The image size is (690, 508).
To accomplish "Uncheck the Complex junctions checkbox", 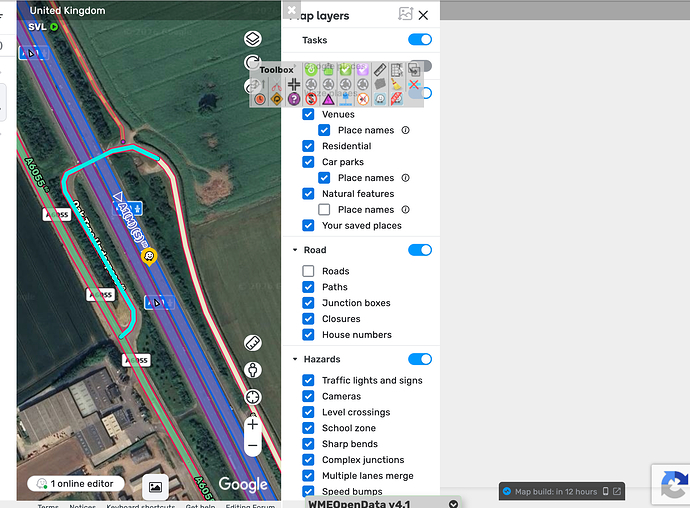I will 308,460.
